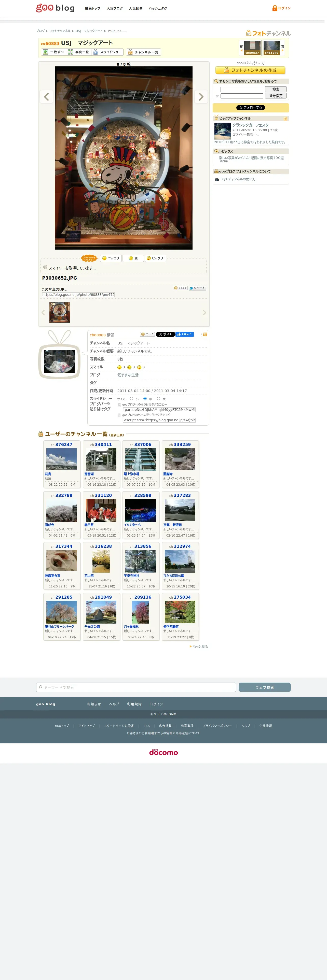Start the スライドショー view
The height and width of the screenshot is (980, 327).
click(107, 52)
